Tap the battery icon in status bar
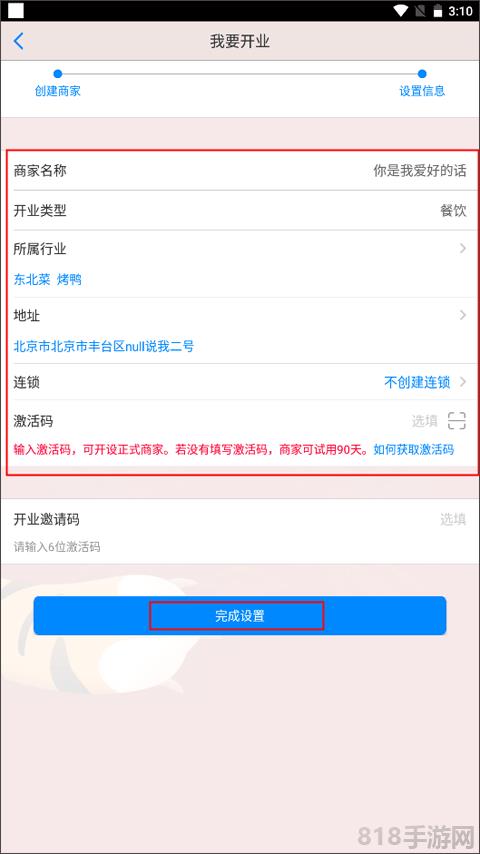The width and height of the screenshot is (480, 854). pos(437,10)
